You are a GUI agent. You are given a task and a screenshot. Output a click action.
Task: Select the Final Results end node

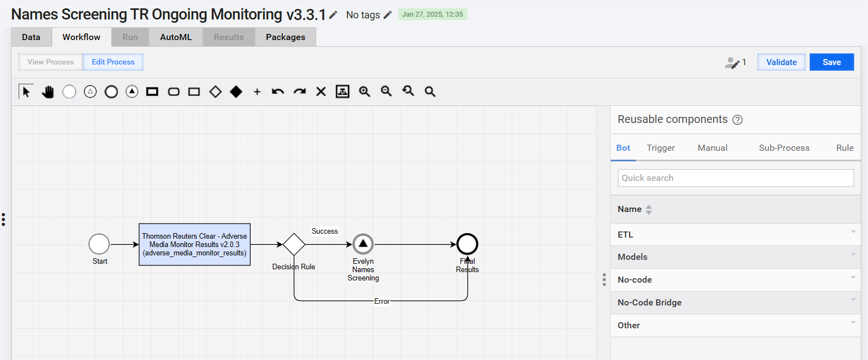coord(467,244)
